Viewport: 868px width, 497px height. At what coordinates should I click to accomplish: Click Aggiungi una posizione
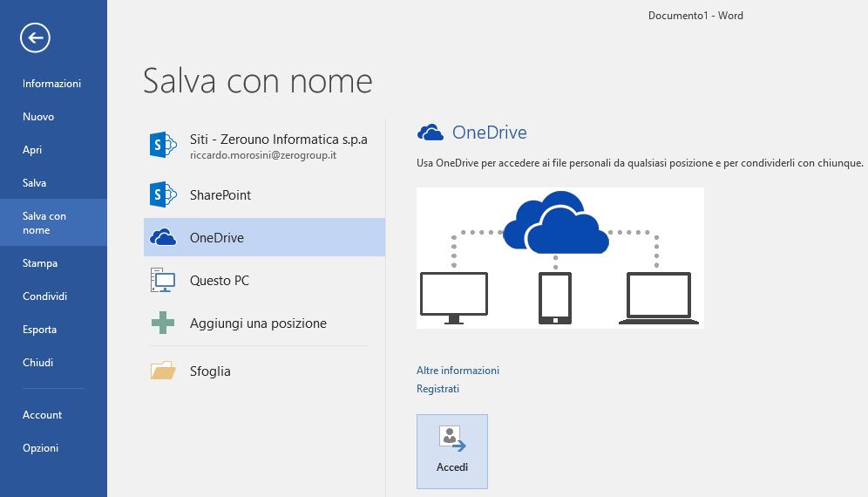click(x=264, y=323)
